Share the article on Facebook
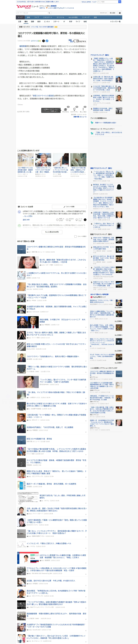 point(47,41)
